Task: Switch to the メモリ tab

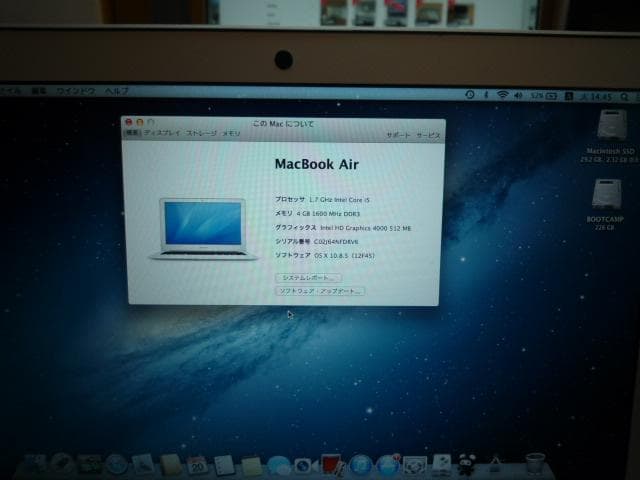Action: tap(231, 133)
